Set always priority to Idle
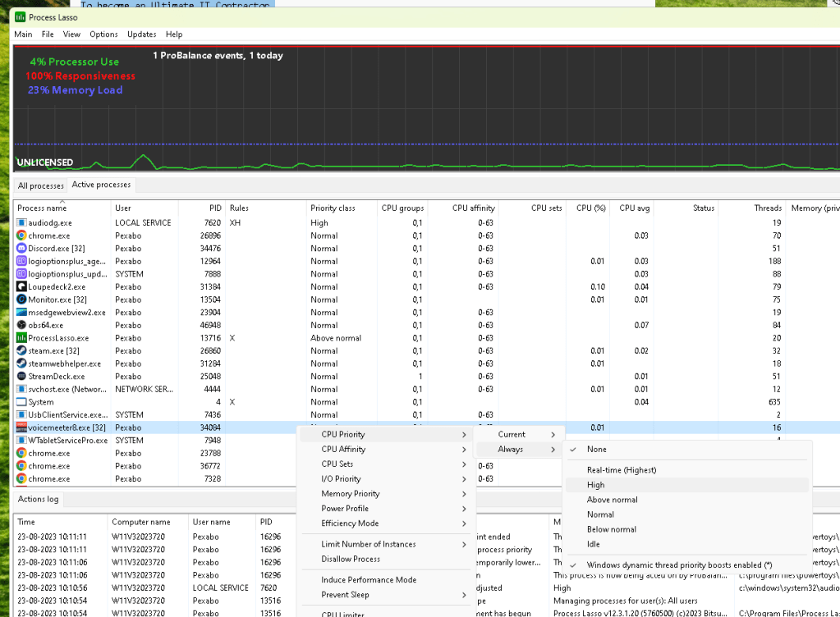840x617 pixels. click(x=687, y=544)
